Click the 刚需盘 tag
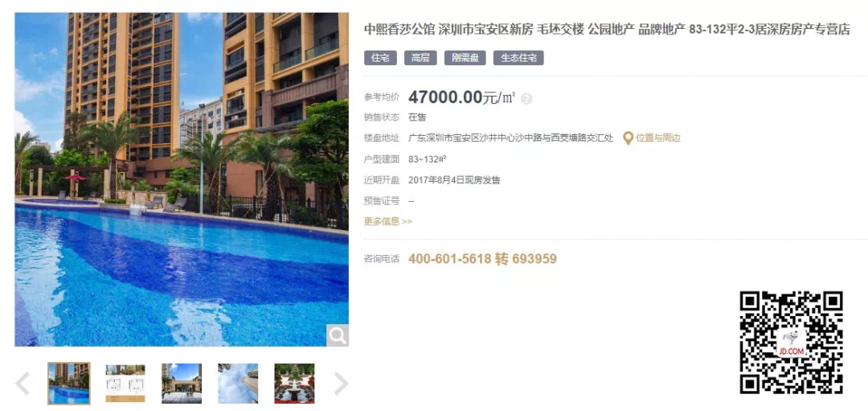 coord(465,58)
